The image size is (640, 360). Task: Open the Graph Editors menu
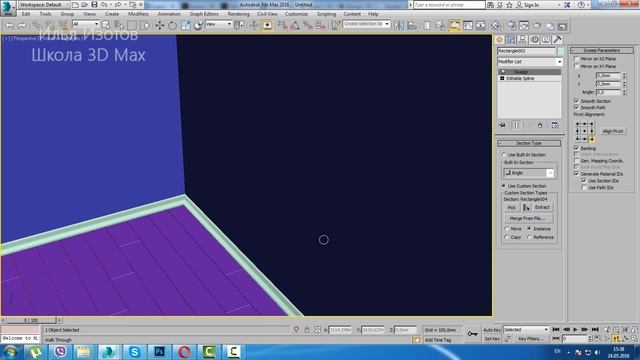[x=204, y=14]
